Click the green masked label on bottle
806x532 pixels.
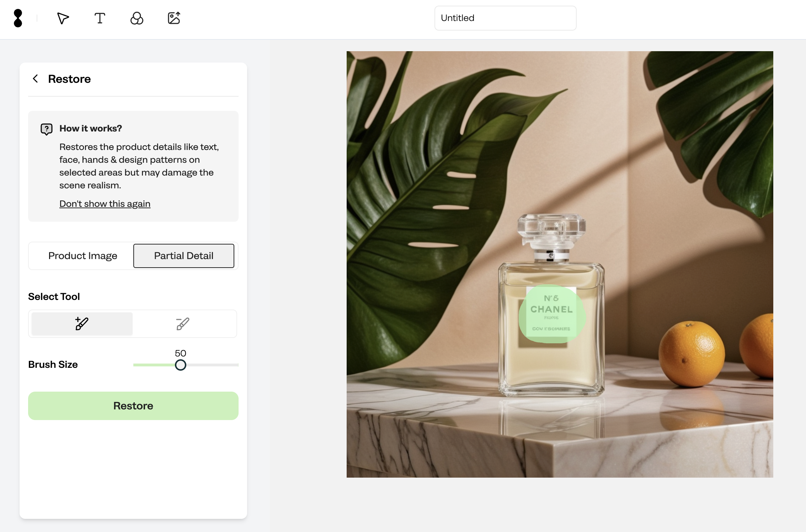[551, 314]
